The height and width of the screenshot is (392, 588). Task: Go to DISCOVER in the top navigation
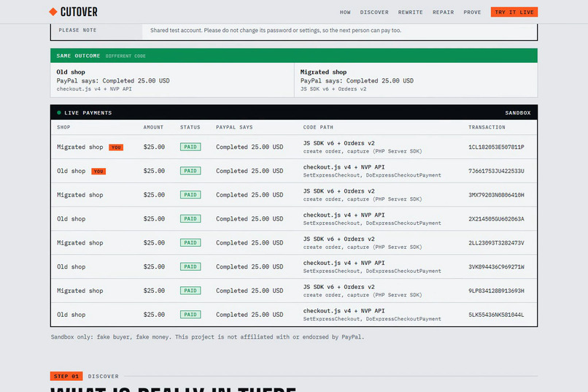coord(374,12)
